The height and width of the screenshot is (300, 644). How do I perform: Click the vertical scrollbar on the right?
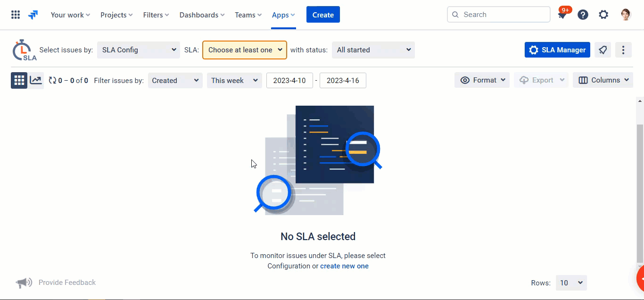point(640,189)
